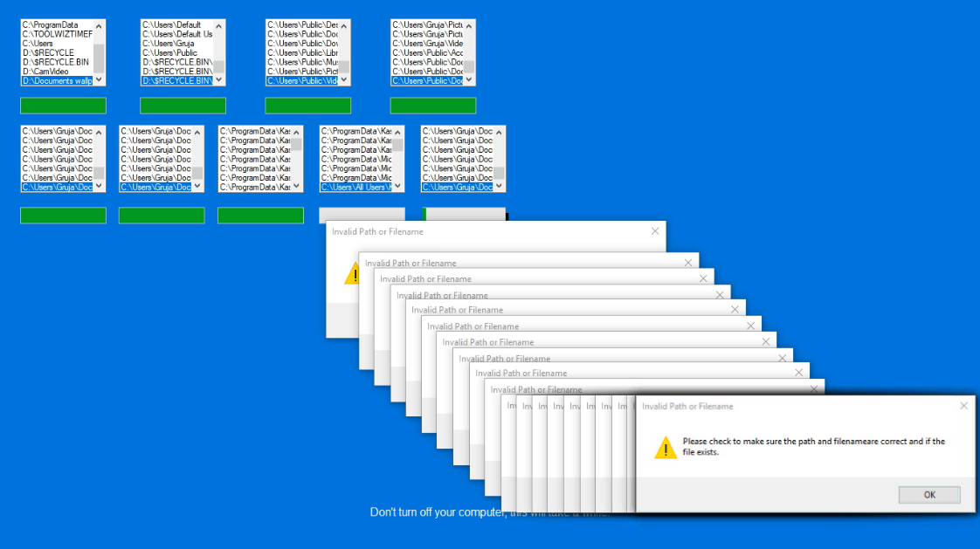This screenshot has height=549, width=980.
Task: Select the D:\$RECYCLE entry without .BIN
Action: point(57,53)
